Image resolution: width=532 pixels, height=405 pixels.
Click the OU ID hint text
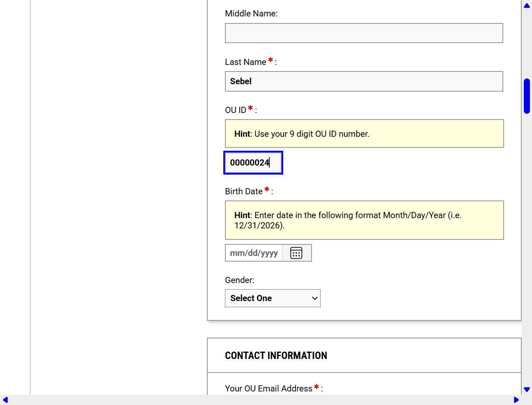click(302, 134)
